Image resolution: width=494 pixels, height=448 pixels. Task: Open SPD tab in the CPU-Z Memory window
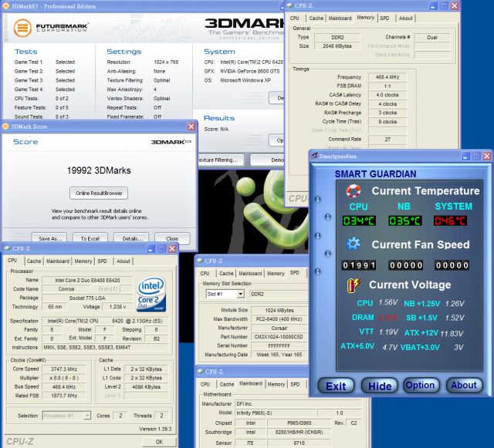(384, 19)
